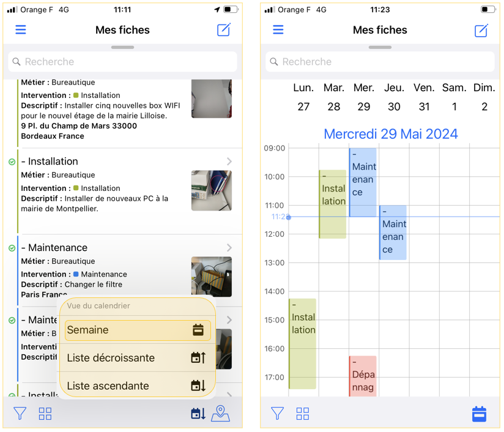The height and width of the screenshot is (432, 504).
Task: Choose Liste décroissante option
Action: 138,358
